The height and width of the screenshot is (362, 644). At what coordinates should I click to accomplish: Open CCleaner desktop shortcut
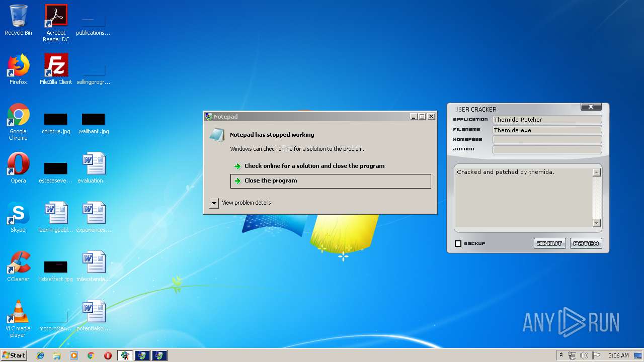pos(18,266)
